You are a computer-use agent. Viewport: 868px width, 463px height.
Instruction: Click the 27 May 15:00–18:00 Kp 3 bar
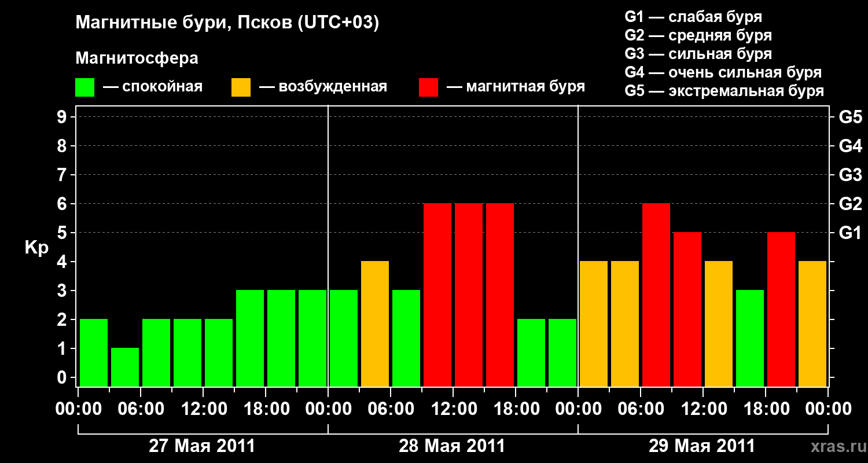(x=250, y=338)
